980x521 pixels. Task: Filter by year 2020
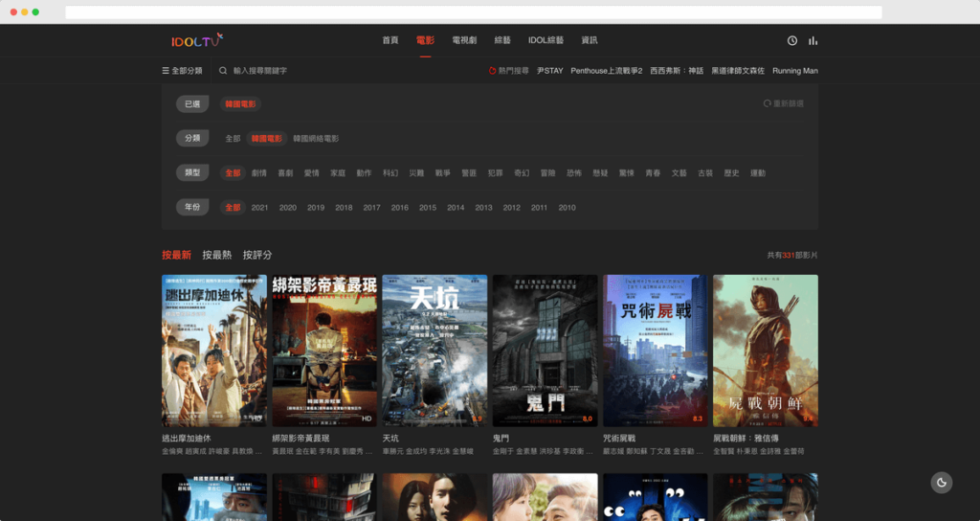[x=287, y=208]
